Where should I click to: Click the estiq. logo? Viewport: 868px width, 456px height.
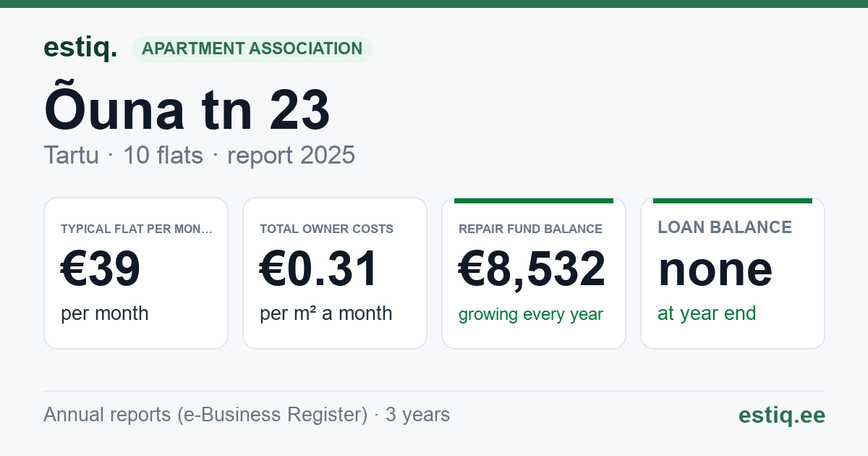80,48
